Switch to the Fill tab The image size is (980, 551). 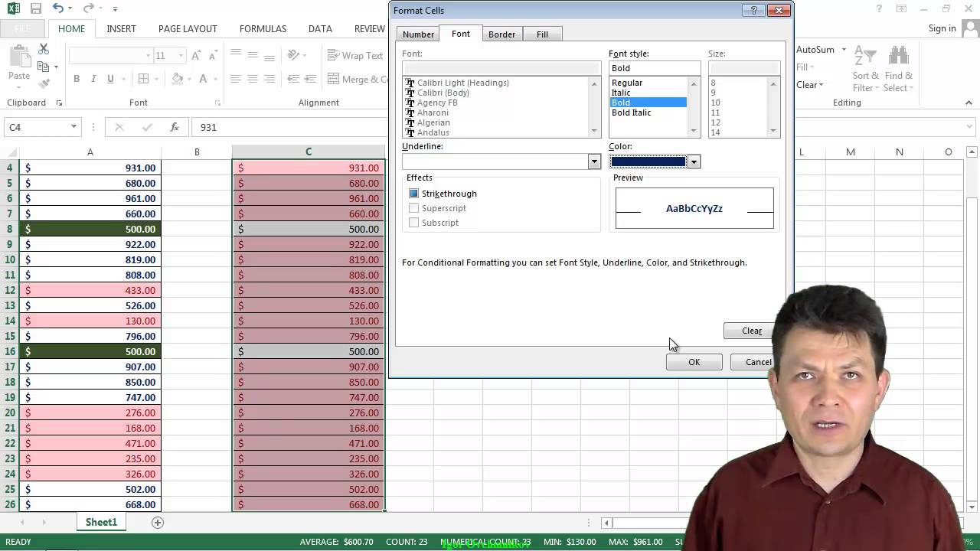click(x=542, y=34)
